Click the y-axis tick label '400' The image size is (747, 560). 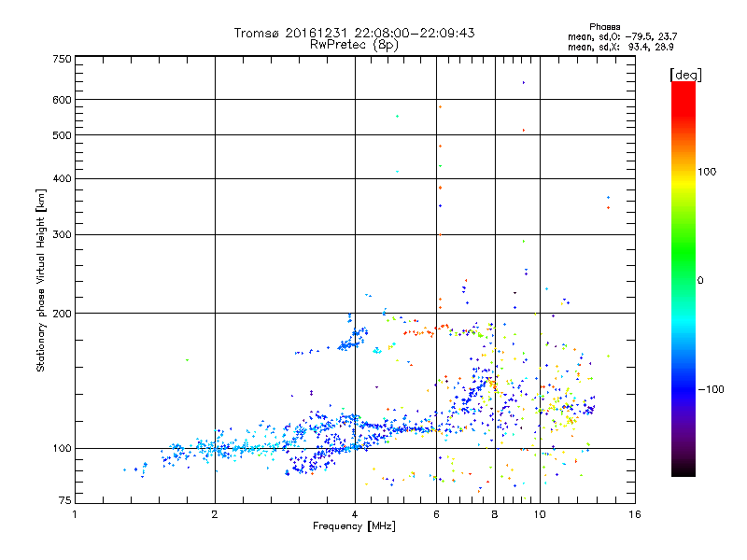tap(63, 179)
